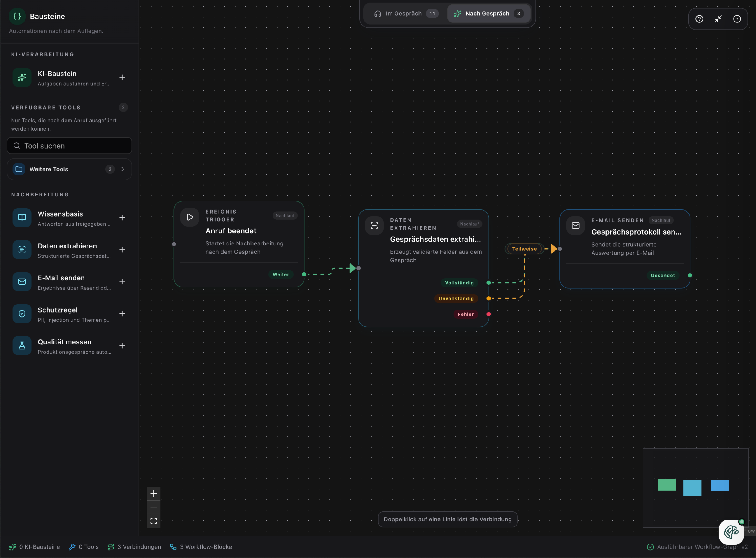The width and height of the screenshot is (756, 558).
Task: Select the Fehler output port
Action: point(488,315)
